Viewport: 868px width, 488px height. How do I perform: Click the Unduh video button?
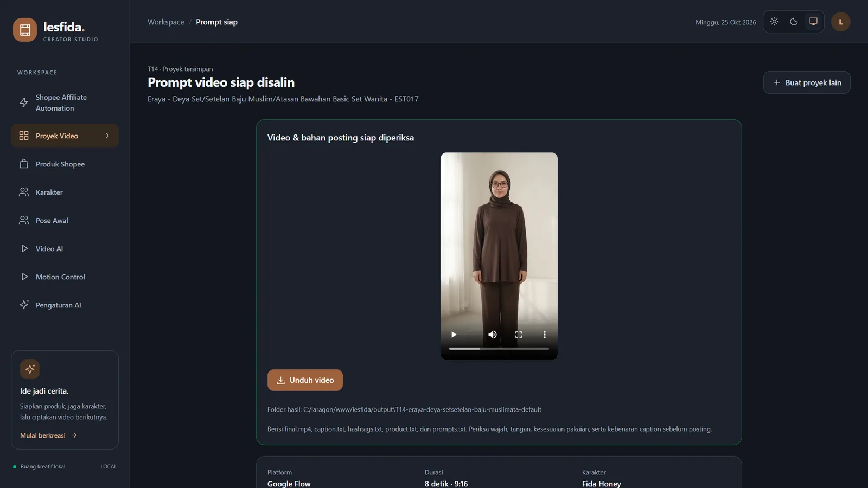tap(305, 380)
